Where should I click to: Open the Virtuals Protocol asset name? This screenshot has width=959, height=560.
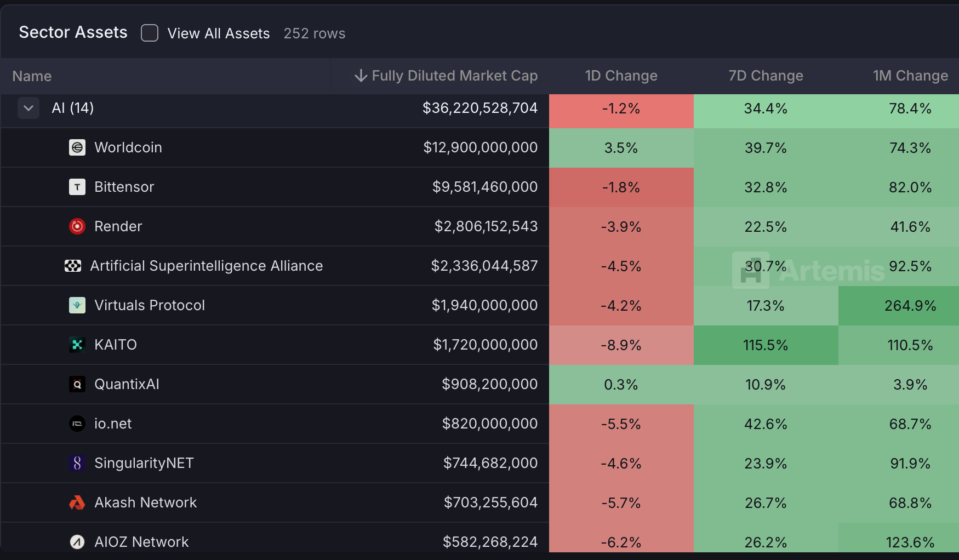[x=150, y=305]
